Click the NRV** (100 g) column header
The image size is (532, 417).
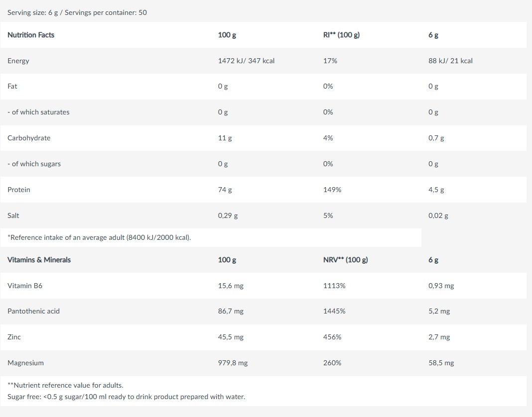pyautogui.click(x=345, y=260)
